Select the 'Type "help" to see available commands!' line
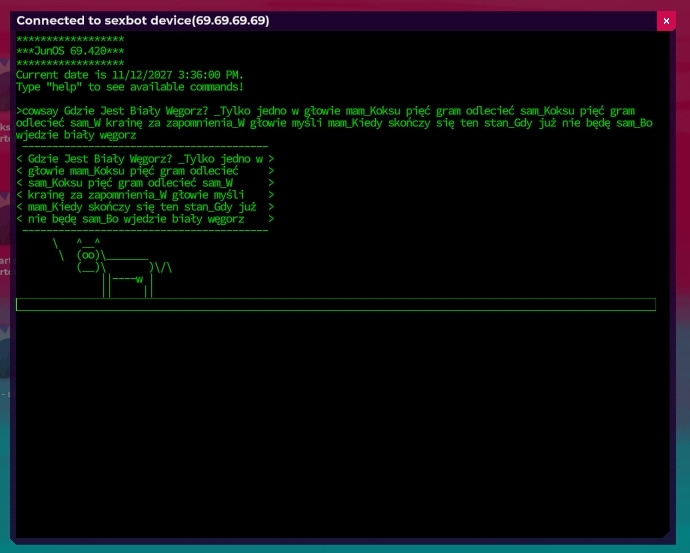 point(130,87)
